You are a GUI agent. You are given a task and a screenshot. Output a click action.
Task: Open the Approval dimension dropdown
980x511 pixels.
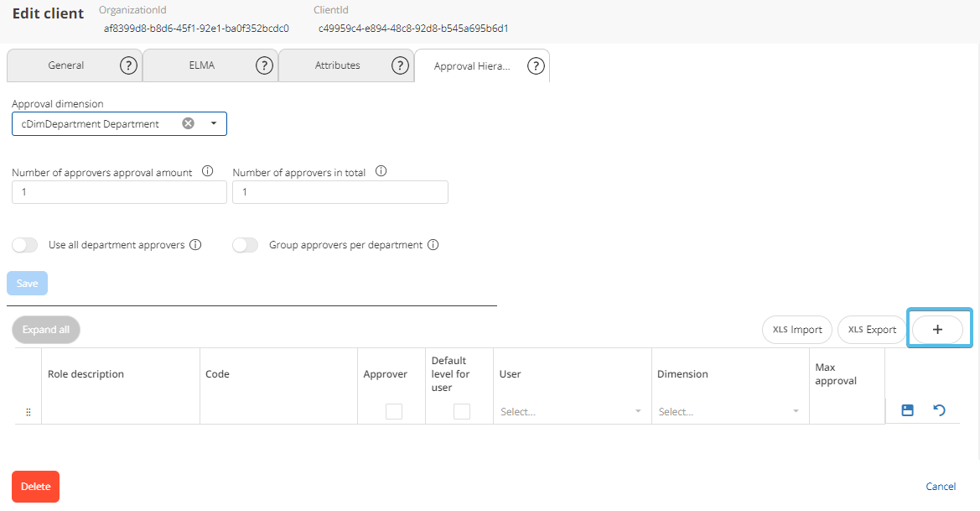214,123
